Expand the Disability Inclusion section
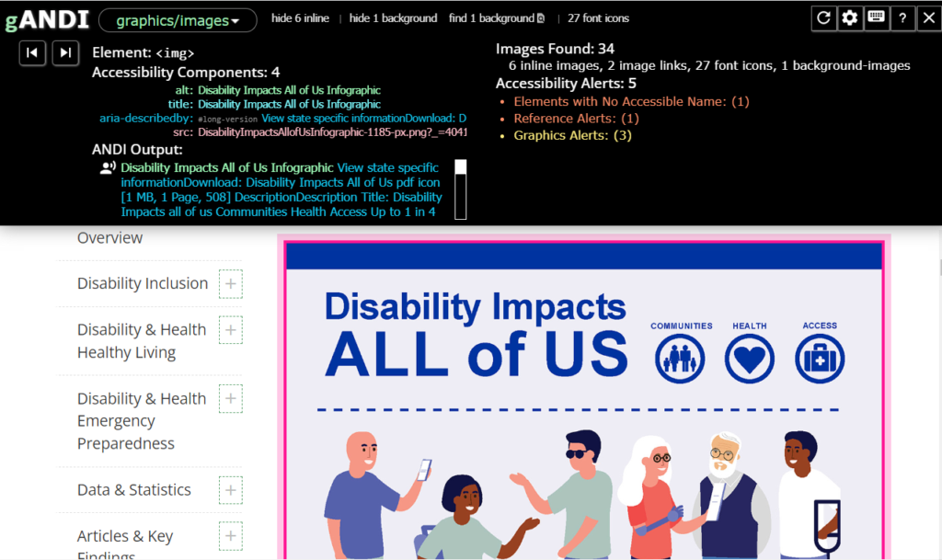The image size is (942, 560). (x=228, y=284)
